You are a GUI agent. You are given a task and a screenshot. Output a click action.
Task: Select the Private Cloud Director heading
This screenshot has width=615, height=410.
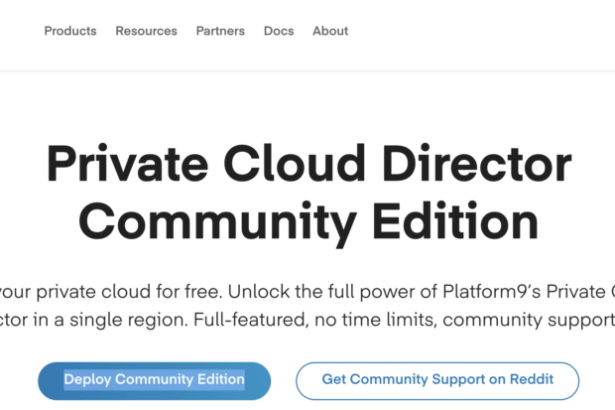[309, 164]
